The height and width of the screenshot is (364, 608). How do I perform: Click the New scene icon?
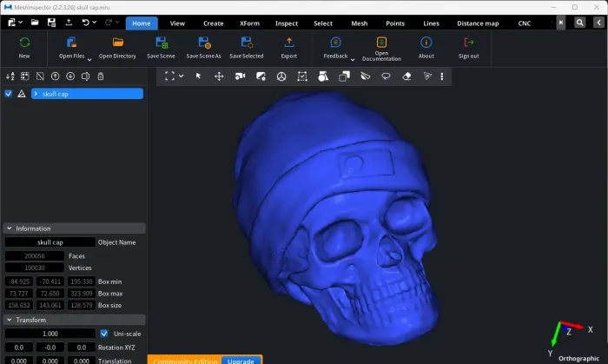pos(24,43)
